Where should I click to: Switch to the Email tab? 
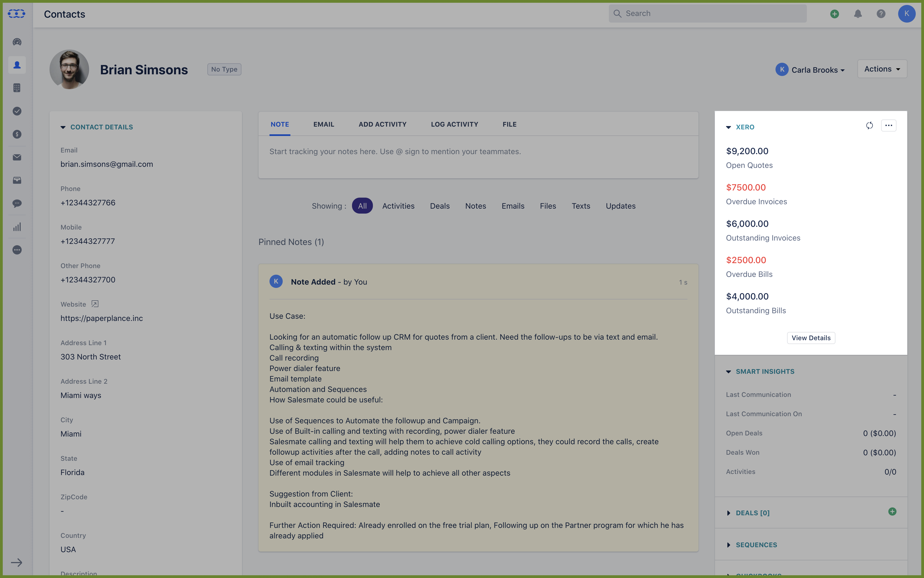(324, 124)
